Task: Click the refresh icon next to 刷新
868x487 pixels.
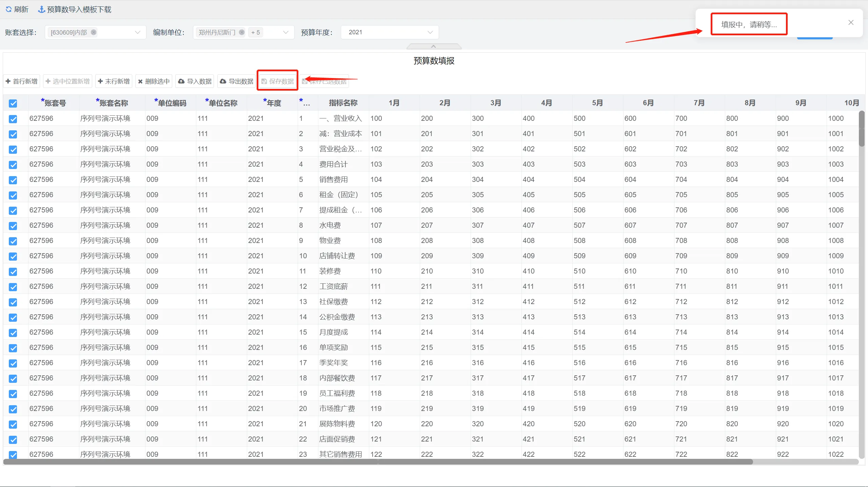Action: [9, 9]
